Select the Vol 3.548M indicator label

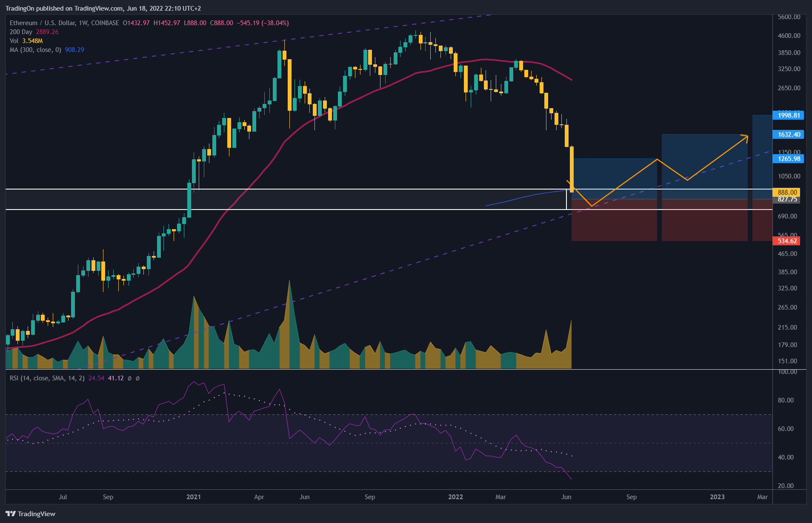point(26,41)
